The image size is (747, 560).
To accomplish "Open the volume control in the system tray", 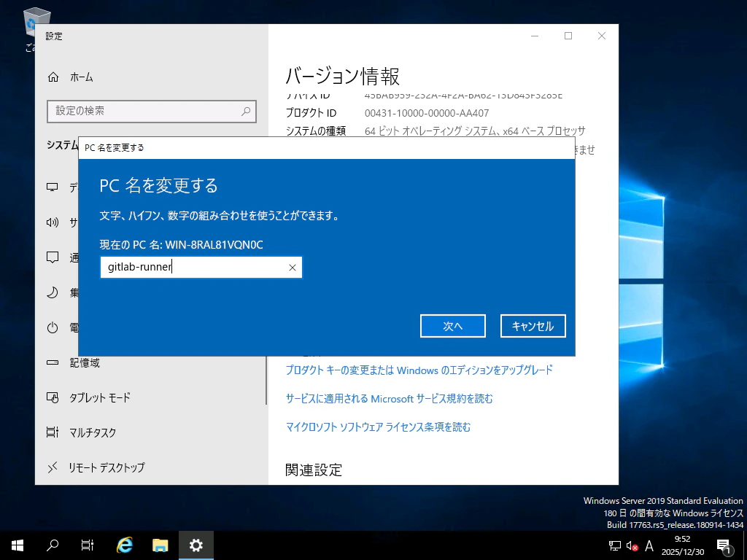I will coord(630,545).
